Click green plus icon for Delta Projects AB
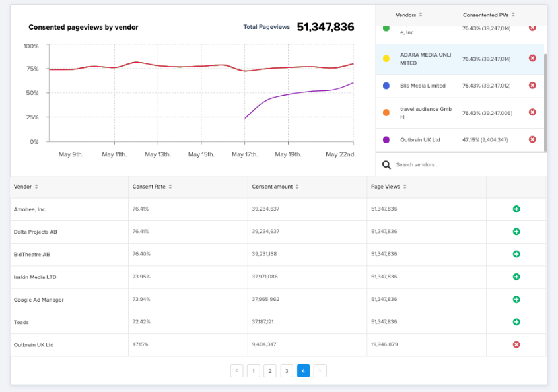 click(x=516, y=232)
